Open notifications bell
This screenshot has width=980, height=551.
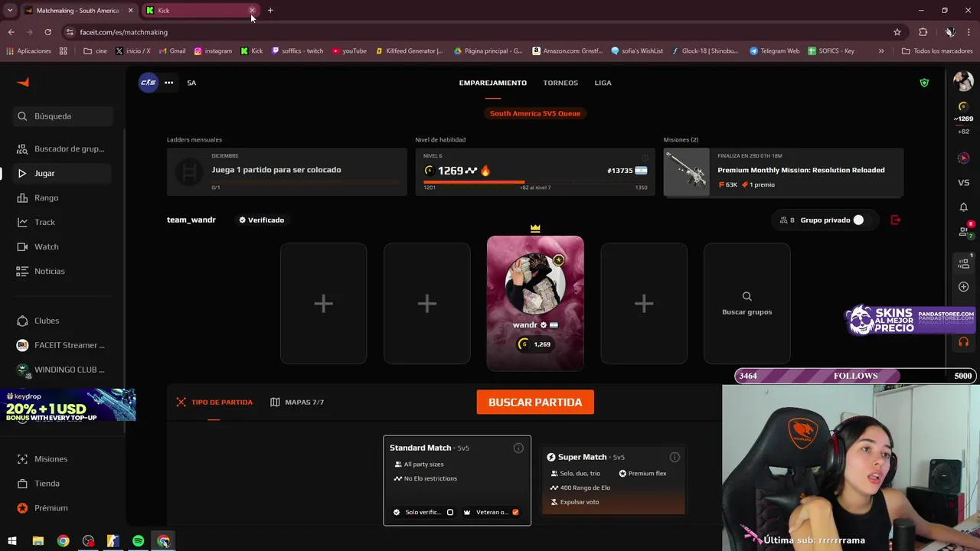coord(963,207)
